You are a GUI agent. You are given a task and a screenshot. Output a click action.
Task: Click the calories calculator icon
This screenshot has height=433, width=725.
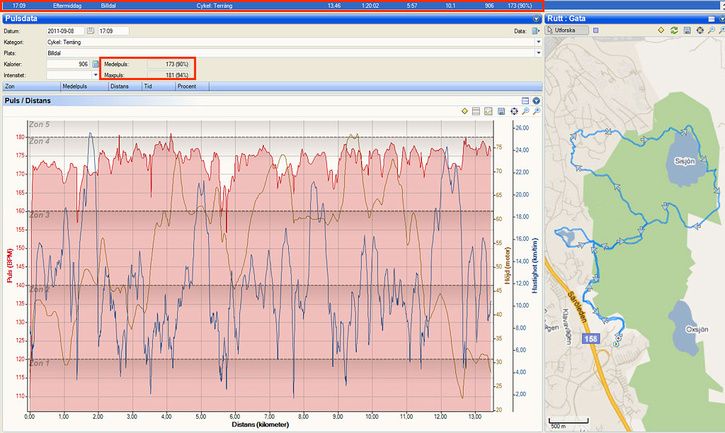point(96,64)
